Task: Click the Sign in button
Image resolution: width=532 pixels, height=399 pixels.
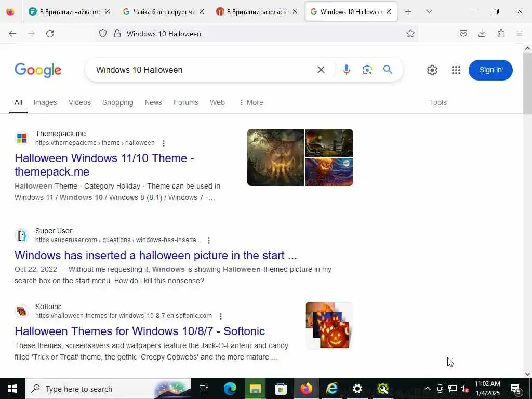Action: tap(490, 70)
